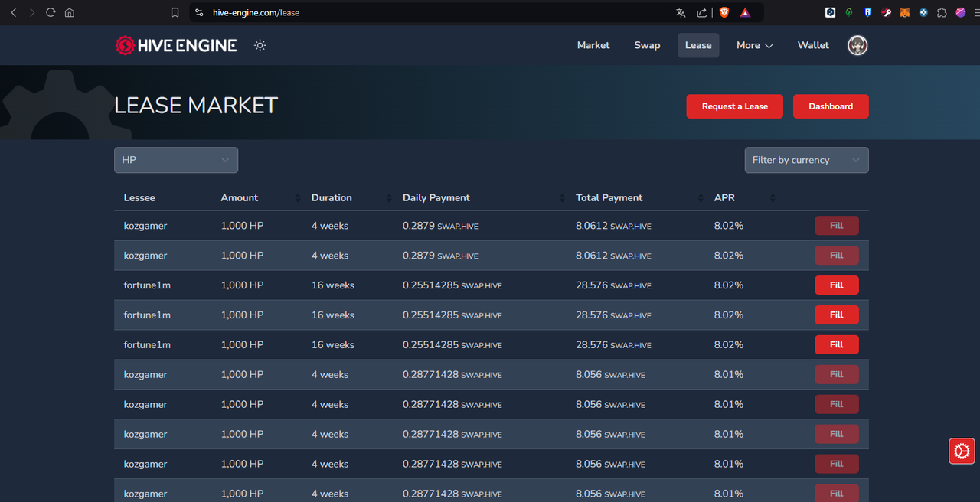The height and width of the screenshot is (502, 980).
Task: Click the Hive Engine logo
Action: click(176, 46)
